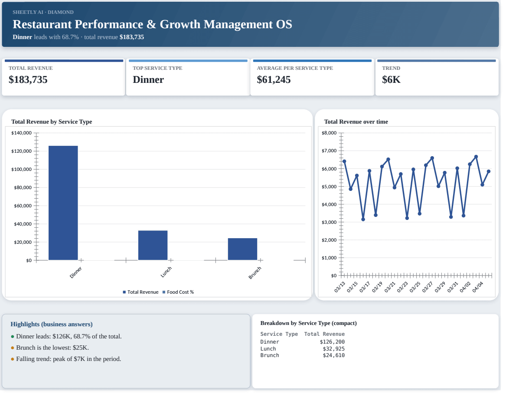Click the $32,925 table cell
532x400 pixels.
click(x=334, y=349)
